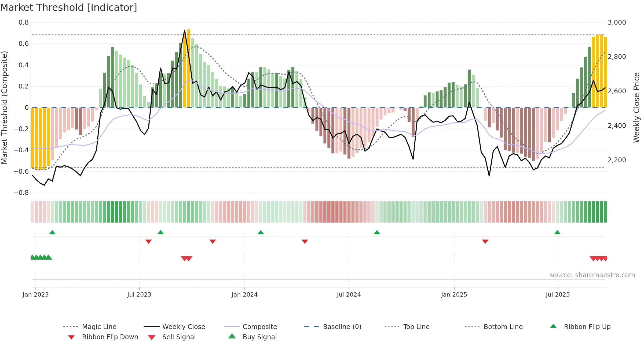Toggle the Composite legend entry
This screenshot has width=644, height=362.
pyautogui.click(x=250, y=327)
